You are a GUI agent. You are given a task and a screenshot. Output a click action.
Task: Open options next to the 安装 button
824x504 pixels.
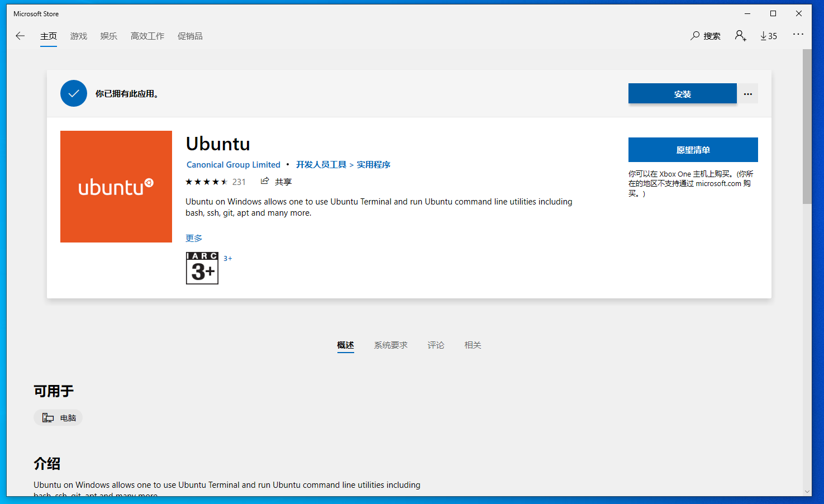[x=747, y=93]
